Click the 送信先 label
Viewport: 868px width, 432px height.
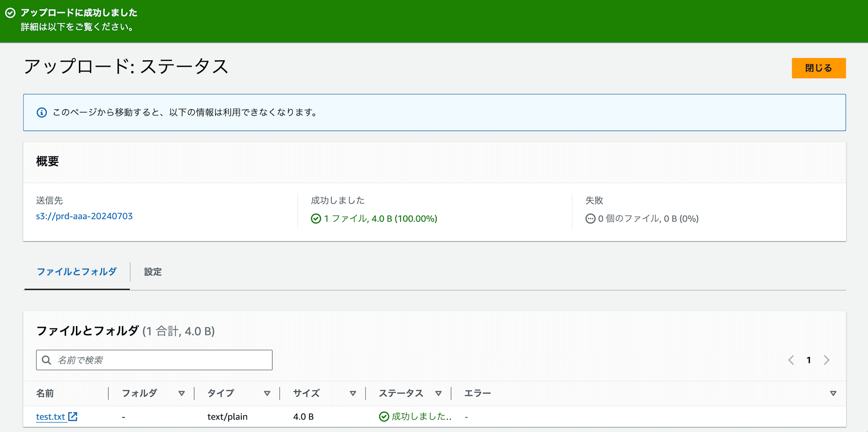click(49, 200)
